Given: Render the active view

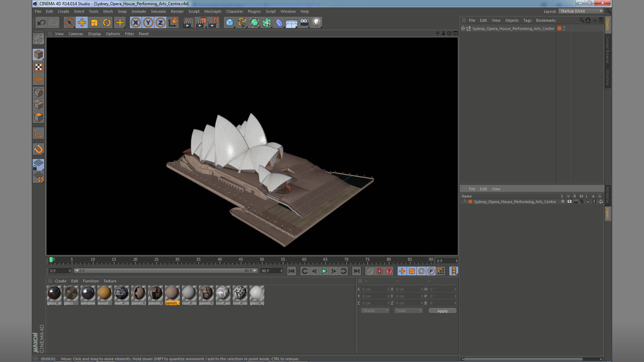Looking at the screenshot, I should pyautogui.click(x=188, y=23).
